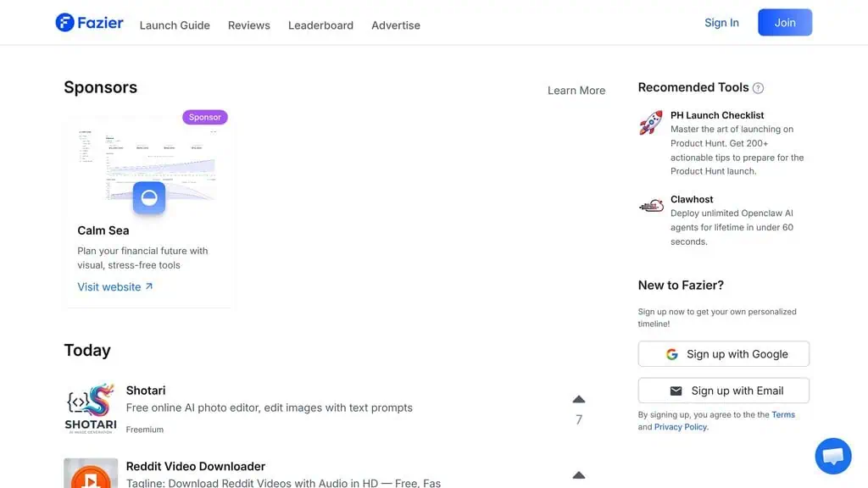Upvote Reddit Video Downloader with the arrow
Viewport: 868px width, 488px height.
tap(578, 474)
